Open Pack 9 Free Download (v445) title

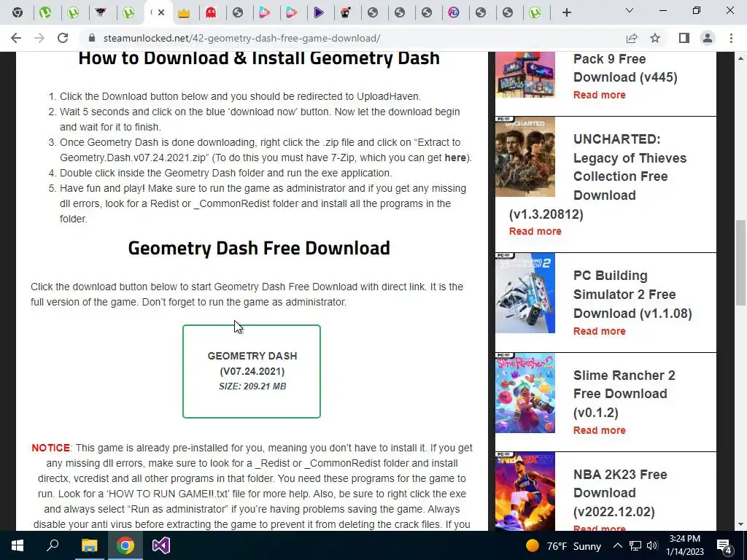tap(625, 68)
